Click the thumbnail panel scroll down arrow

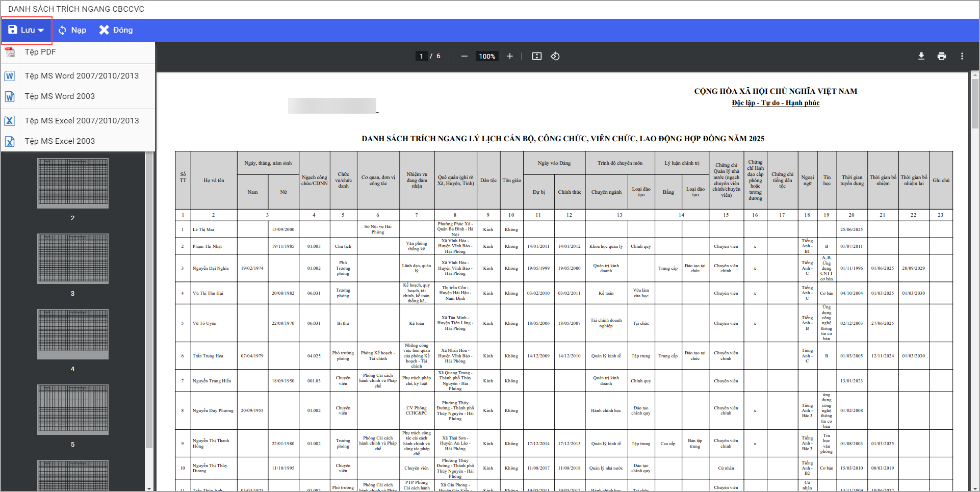click(x=149, y=488)
